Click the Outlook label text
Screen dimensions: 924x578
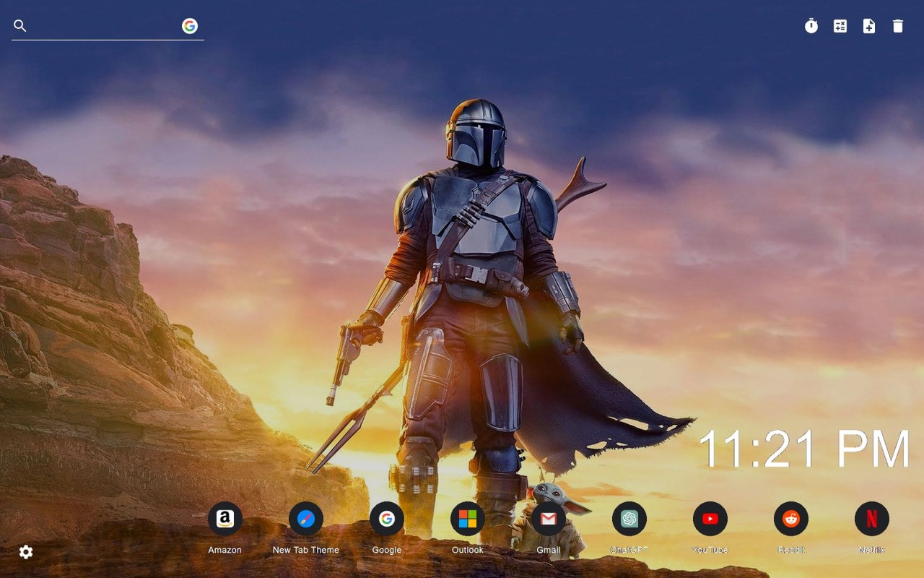pos(468,550)
